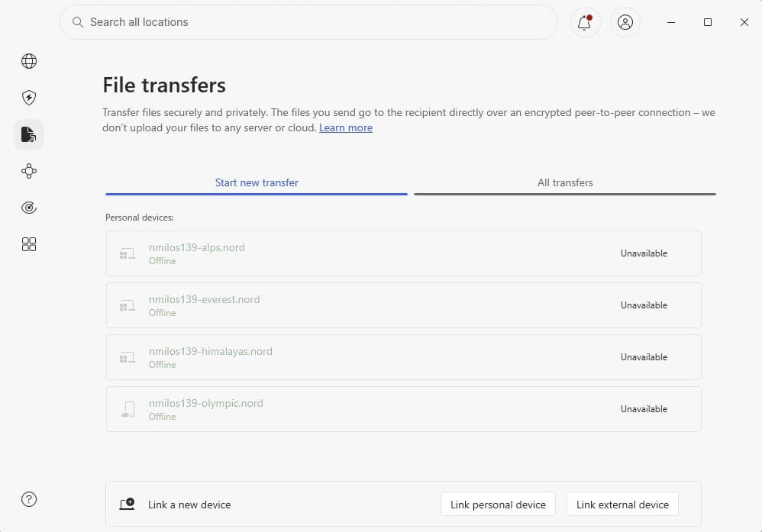Open Threat Protection shield icon
Viewport: 762px width, 532px height.
tap(29, 98)
